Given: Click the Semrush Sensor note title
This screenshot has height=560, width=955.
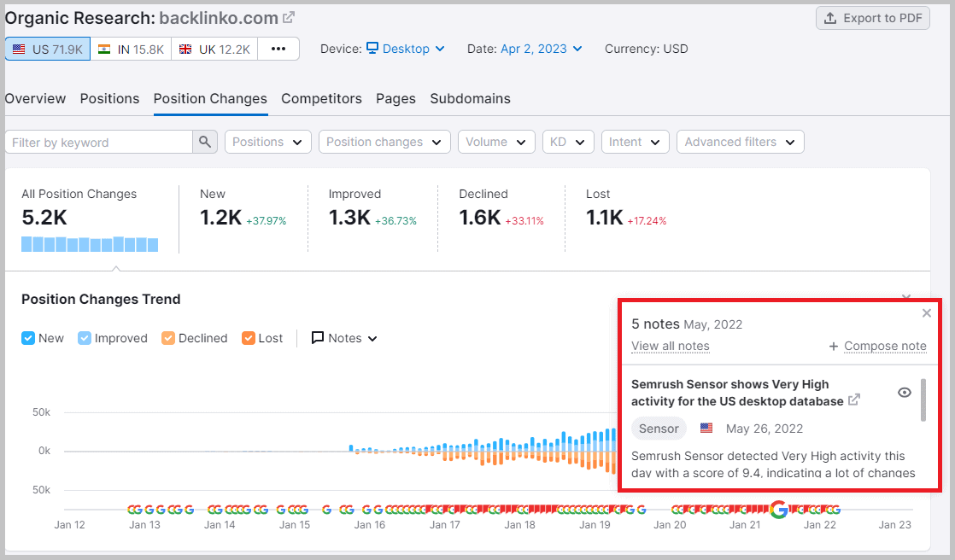Looking at the screenshot, I should [737, 393].
